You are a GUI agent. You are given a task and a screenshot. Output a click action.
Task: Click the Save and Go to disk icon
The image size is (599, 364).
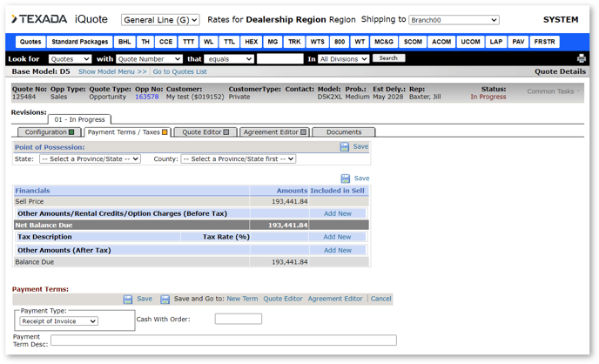pyautogui.click(x=165, y=299)
